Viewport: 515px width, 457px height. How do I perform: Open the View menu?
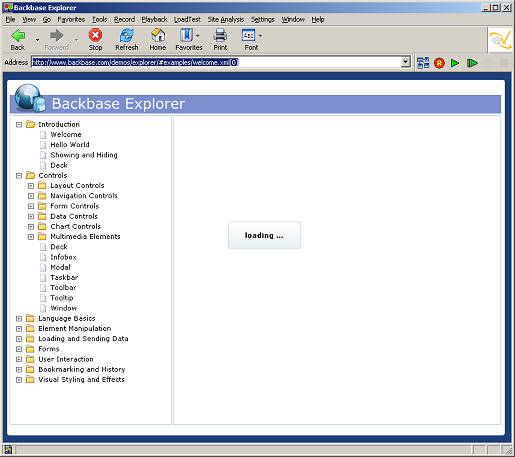pyautogui.click(x=29, y=20)
